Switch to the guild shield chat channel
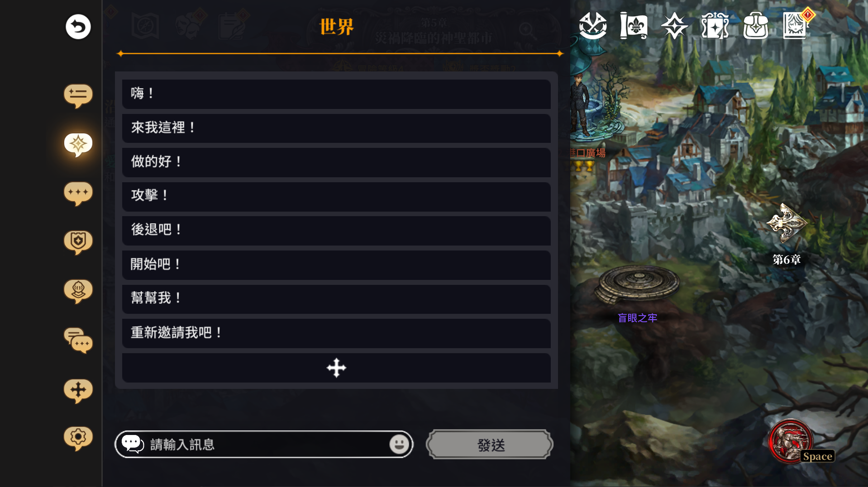The height and width of the screenshot is (487, 868). click(x=78, y=242)
